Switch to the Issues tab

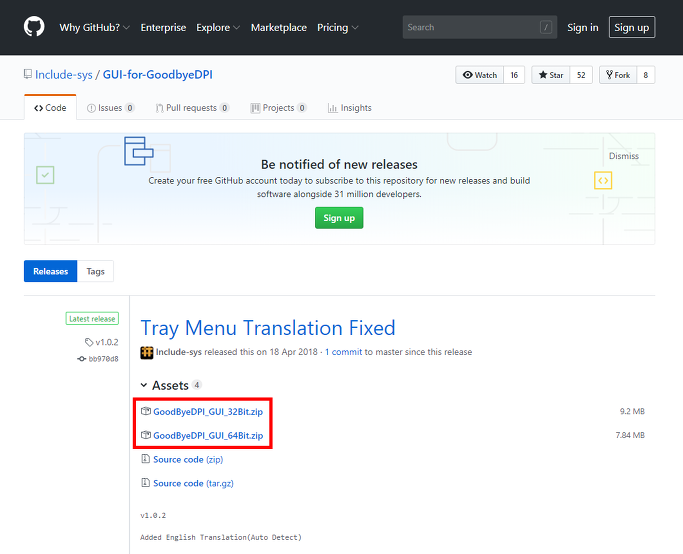click(110, 108)
